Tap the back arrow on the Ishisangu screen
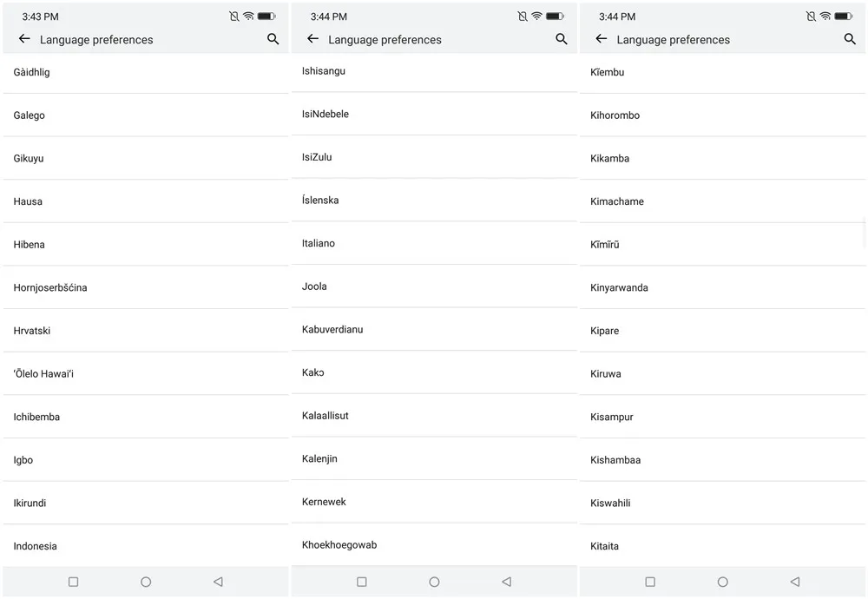This screenshot has height=599, width=868. (312, 39)
